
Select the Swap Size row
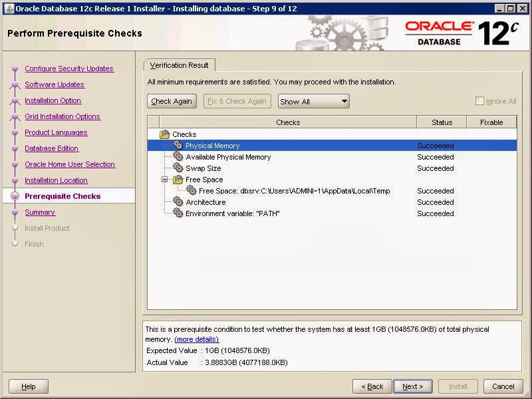coord(332,168)
